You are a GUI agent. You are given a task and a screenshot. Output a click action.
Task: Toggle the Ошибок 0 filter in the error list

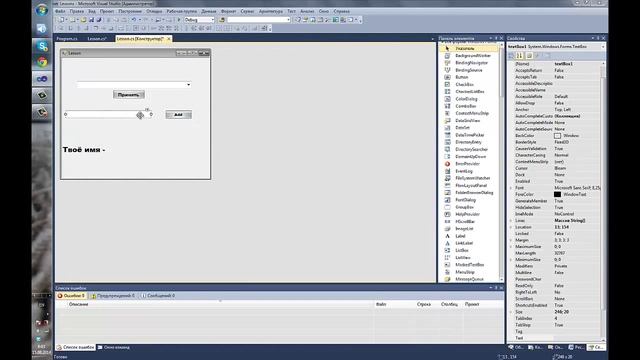[71, 296]
